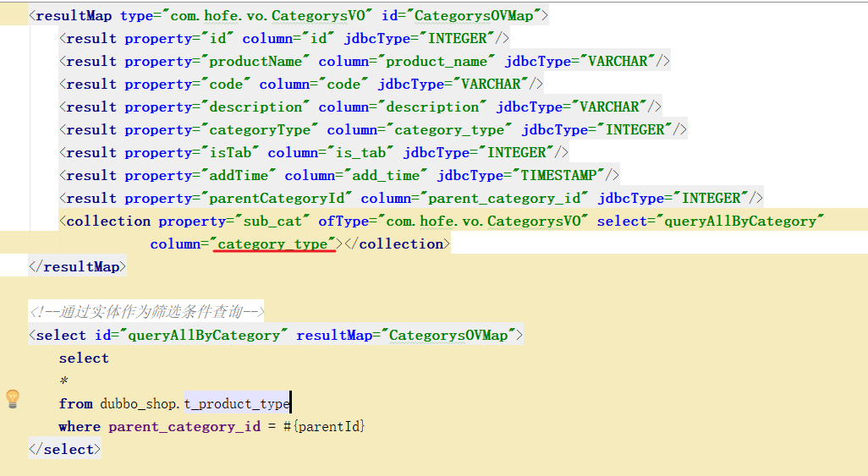Click the "parent_category_id" column in the where clause
This screenshot has width=868, height=476.
(184, 427)
